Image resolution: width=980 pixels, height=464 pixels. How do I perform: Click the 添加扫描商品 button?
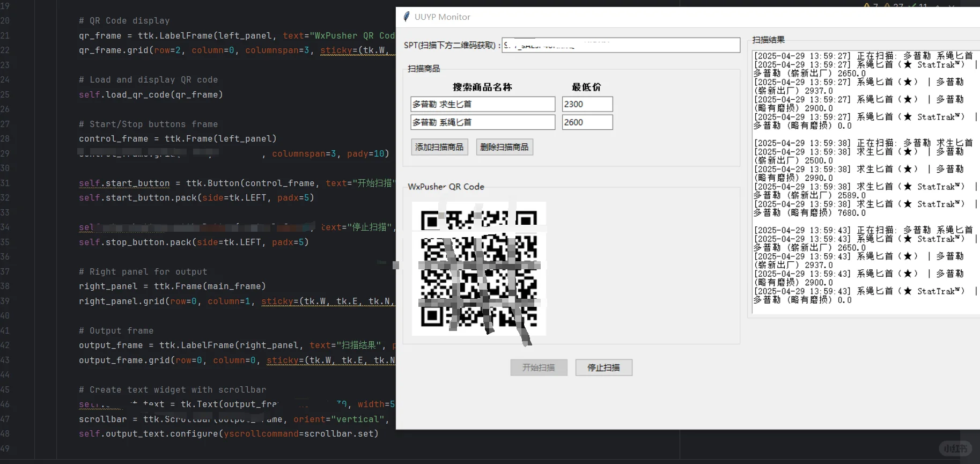pyautogui.click(x=439, y=147)
